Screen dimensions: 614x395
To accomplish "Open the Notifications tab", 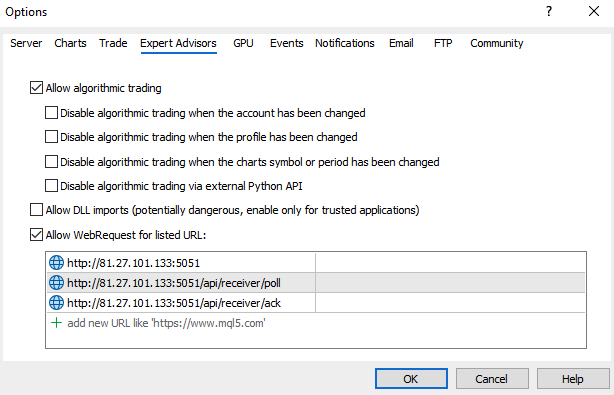I will pos(345,43).
